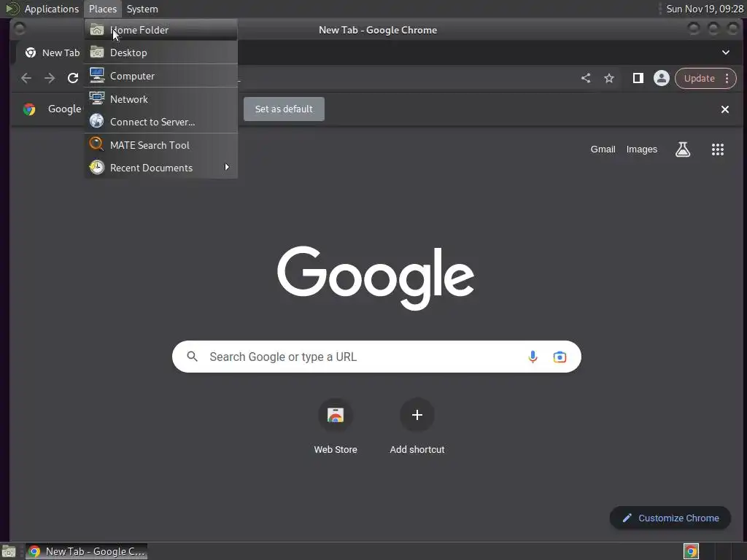Click Set as default button
The image size is (747, 560).
(284, 109)
